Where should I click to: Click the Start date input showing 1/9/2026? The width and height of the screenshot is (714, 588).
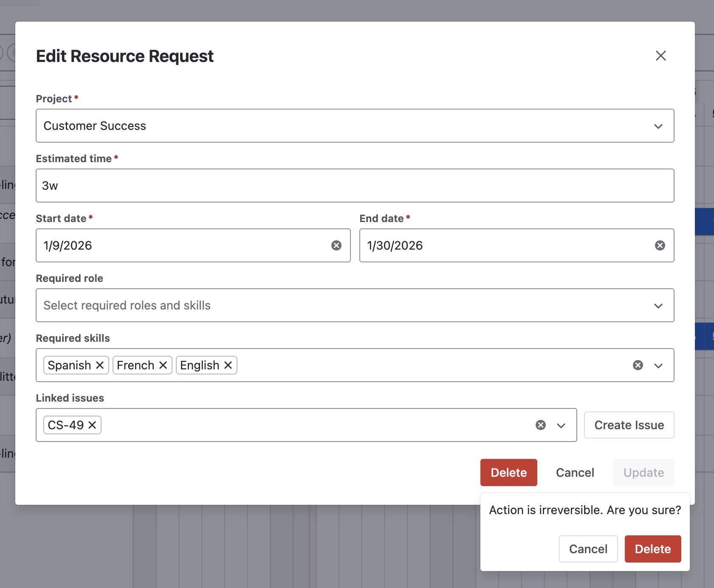pos(183,245)
